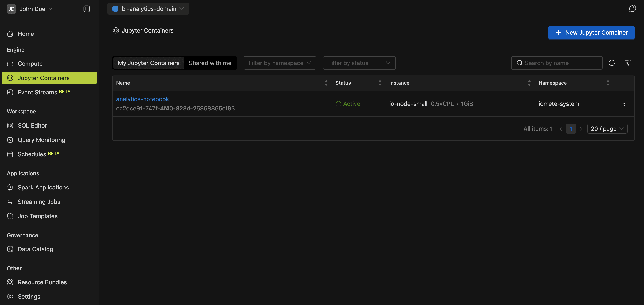The image size is (644, 305).
Task: Open the feedback chat icon
Action: coord(632,9)
